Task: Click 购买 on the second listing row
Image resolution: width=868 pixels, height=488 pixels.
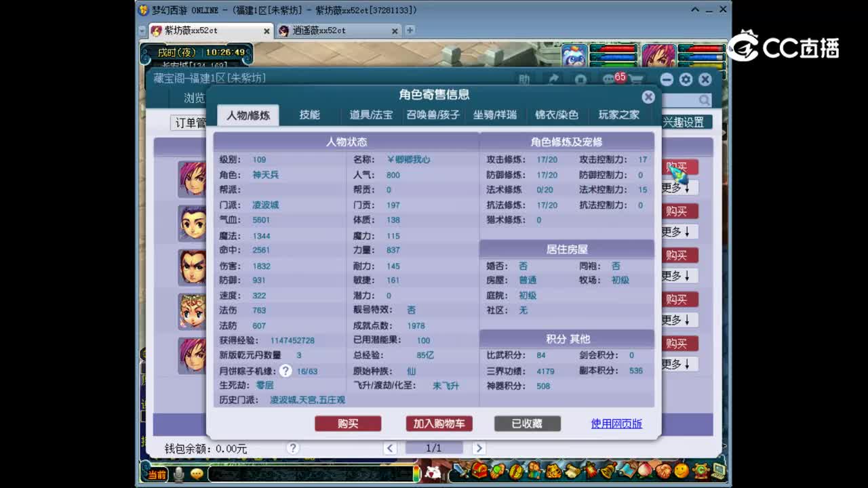Action: [x=679, y=211]
